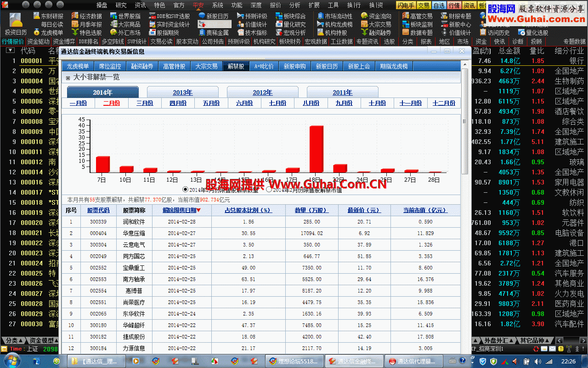Click the tall red 18日 bar in chart
The height and width of the screenshot is (368, 588).
(317, 149)
